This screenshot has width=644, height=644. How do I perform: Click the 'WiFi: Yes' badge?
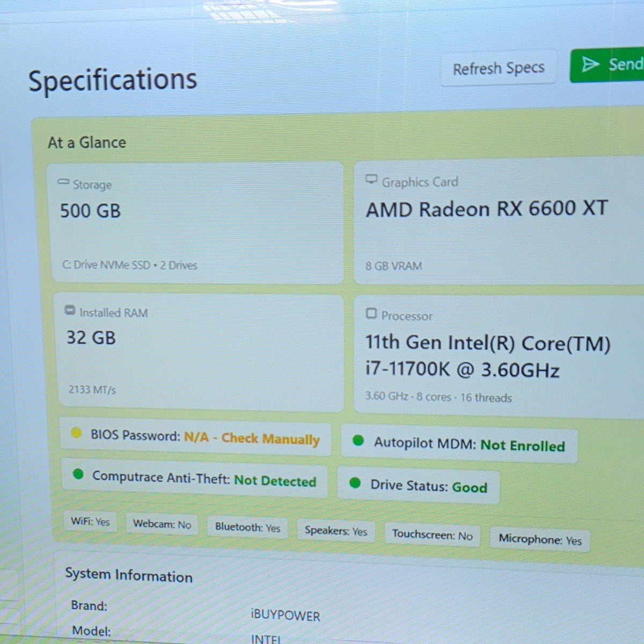[90, 521]
